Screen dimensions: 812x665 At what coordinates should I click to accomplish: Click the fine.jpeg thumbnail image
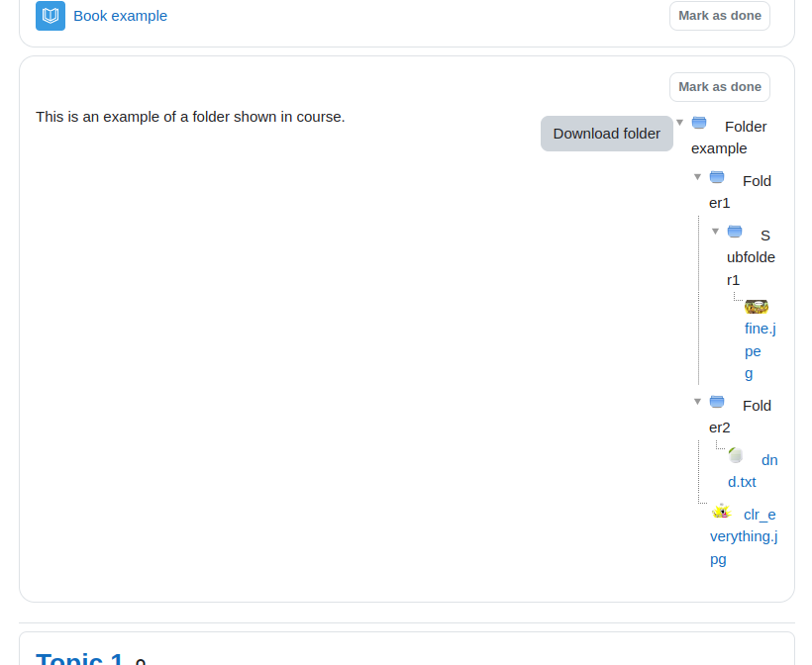(757, 307)
